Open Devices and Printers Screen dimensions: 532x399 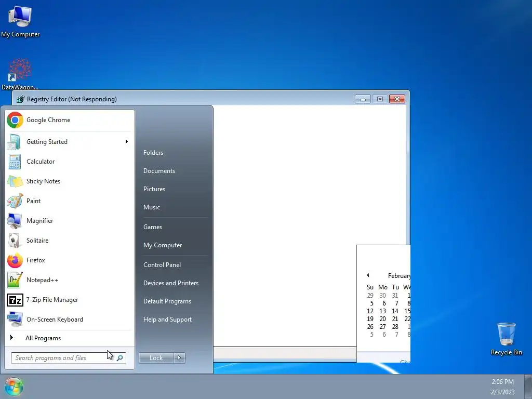point(170,283)
